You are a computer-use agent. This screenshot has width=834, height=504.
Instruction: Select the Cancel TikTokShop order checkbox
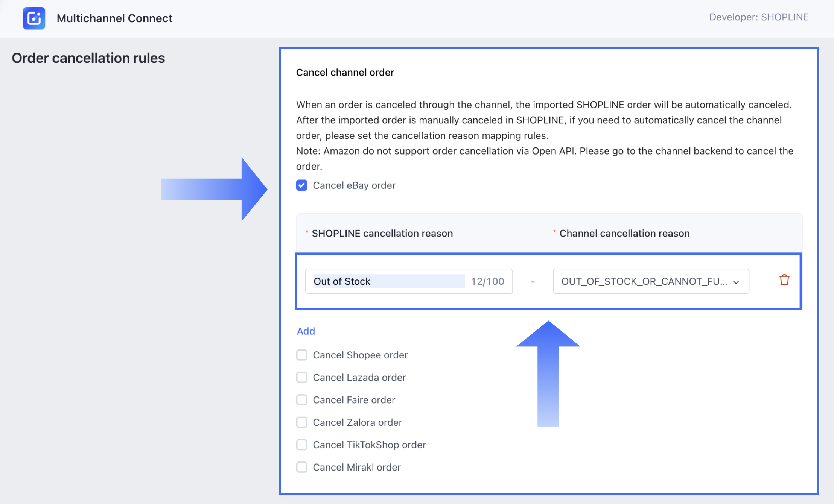(x=302, y=445)
